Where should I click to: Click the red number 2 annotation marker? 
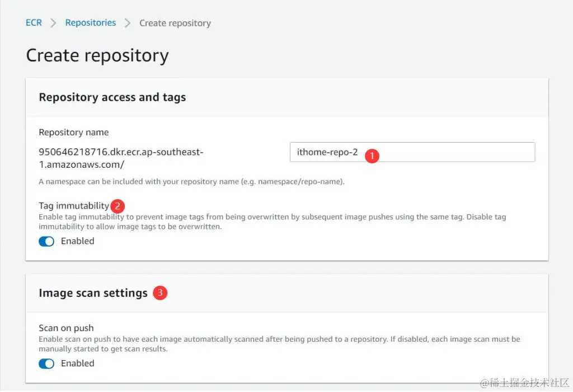pos(116,205)
